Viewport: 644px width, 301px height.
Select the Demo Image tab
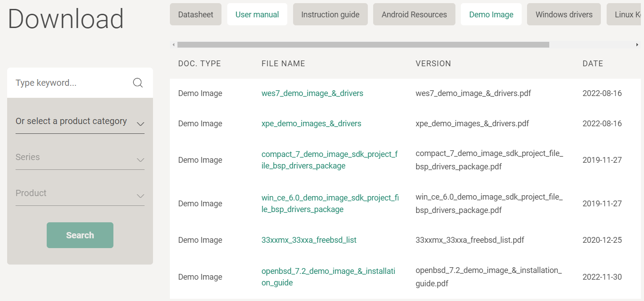(491, 15)
